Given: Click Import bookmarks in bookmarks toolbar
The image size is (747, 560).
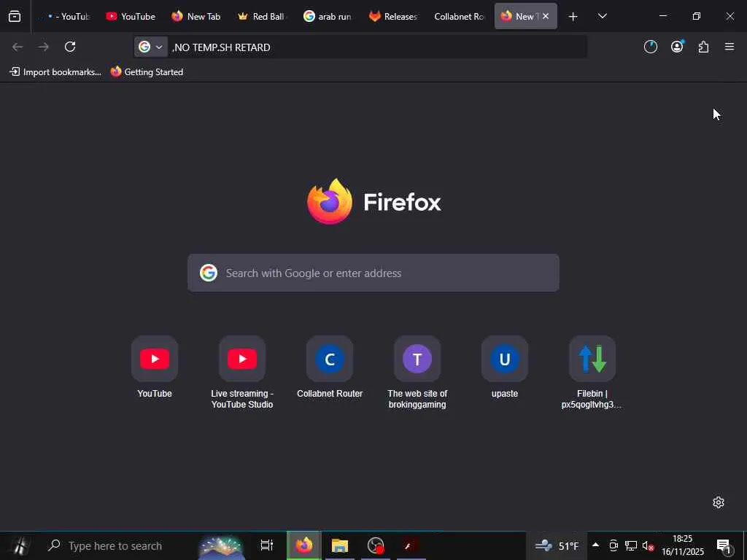Looking at the screenshot, I should click(55, 72).
